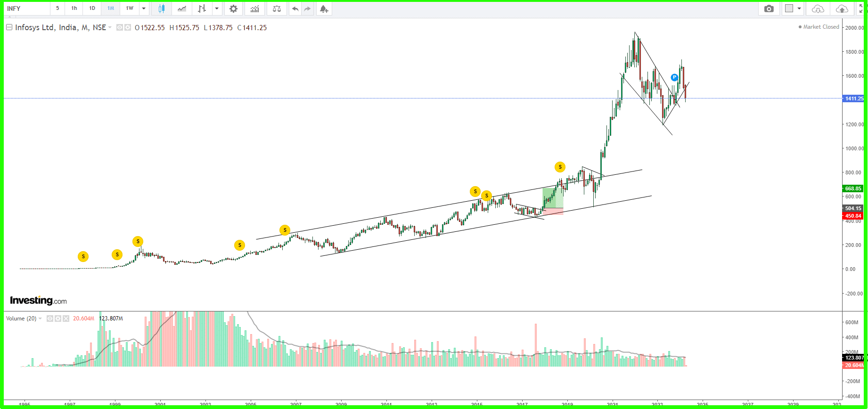Click the 504.15 gray price label
The height and width of the screenshot is (409, 868).
pyautogui.click(x=853, y=208)
